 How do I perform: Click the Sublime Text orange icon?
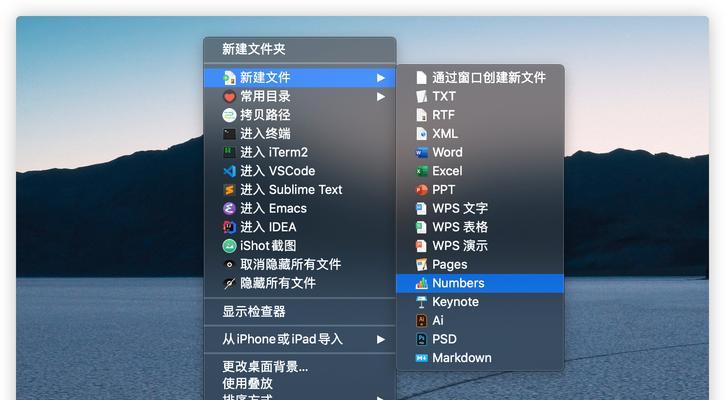[229, 190]
